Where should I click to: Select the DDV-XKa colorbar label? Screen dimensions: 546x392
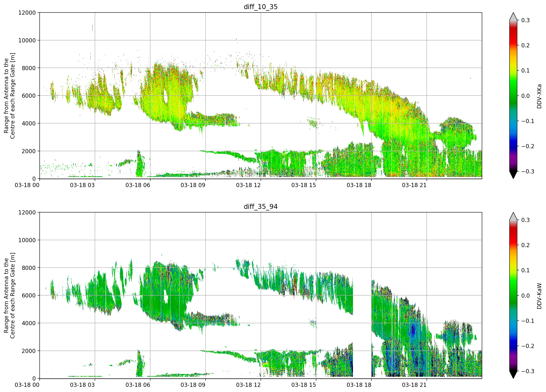coord(539,96)
